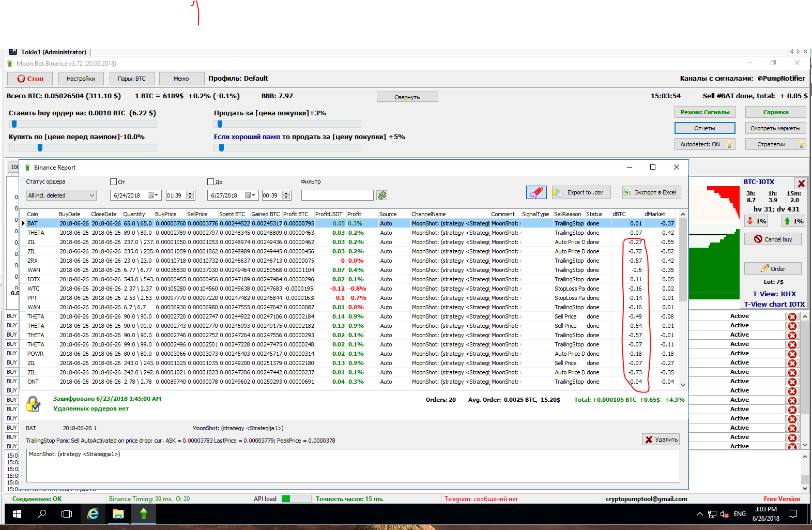Click the green refresh icon beside Фильтр
The width and height of the screenshot is (812, 530).
tap(382, 195)
